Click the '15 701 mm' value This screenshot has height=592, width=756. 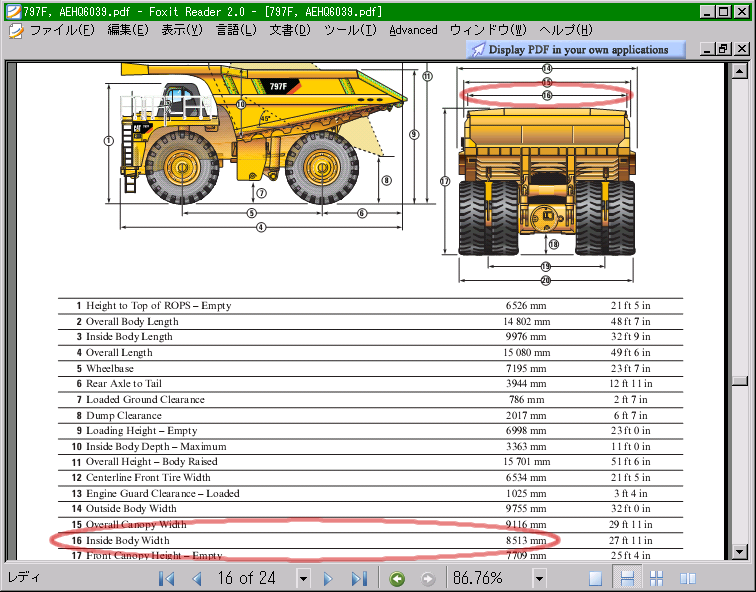[526, 462]
